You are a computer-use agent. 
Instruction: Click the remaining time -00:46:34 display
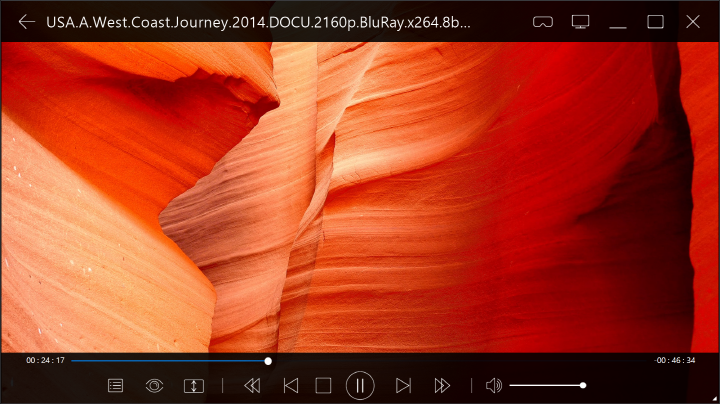[674, 360]
